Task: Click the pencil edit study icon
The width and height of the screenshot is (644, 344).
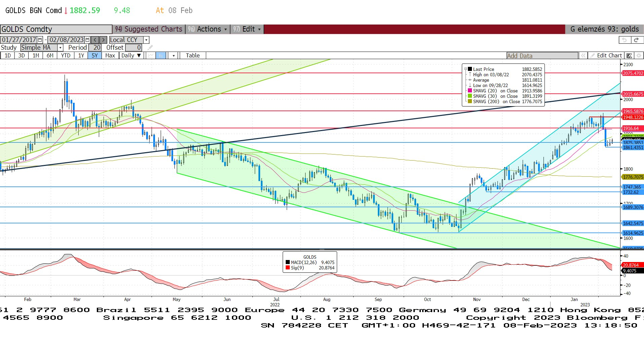Action: point(150,48)
